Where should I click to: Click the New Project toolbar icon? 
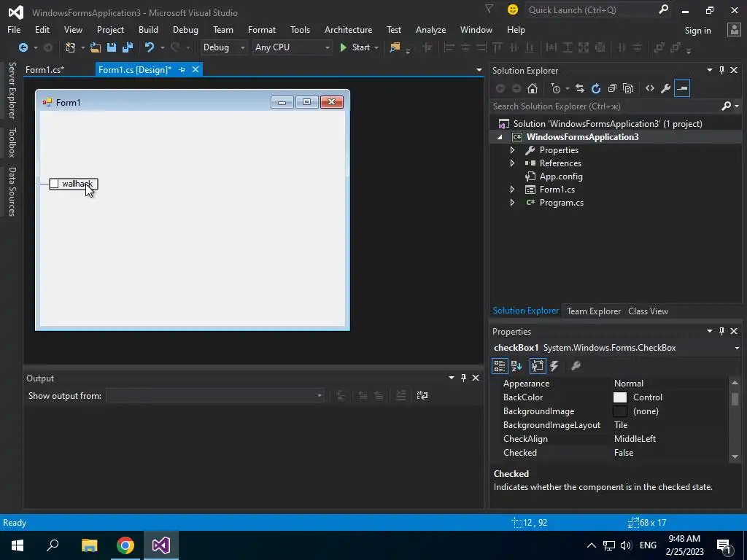click(x=70, y=47)
